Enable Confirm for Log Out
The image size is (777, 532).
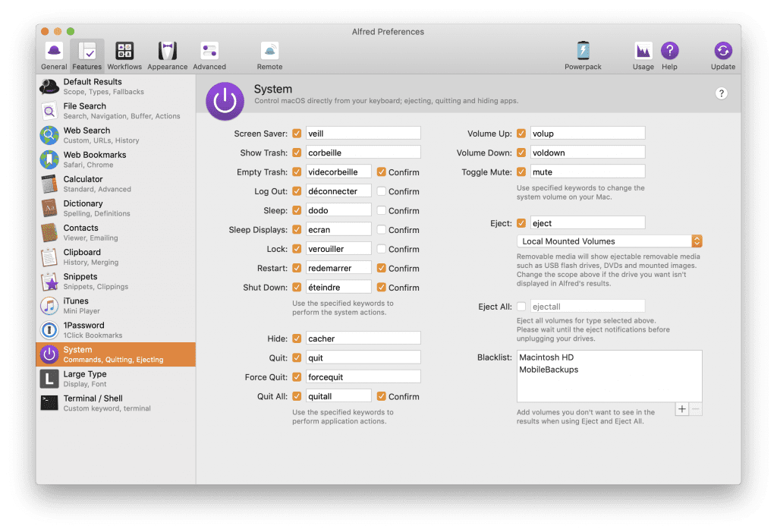coord(381,191)
